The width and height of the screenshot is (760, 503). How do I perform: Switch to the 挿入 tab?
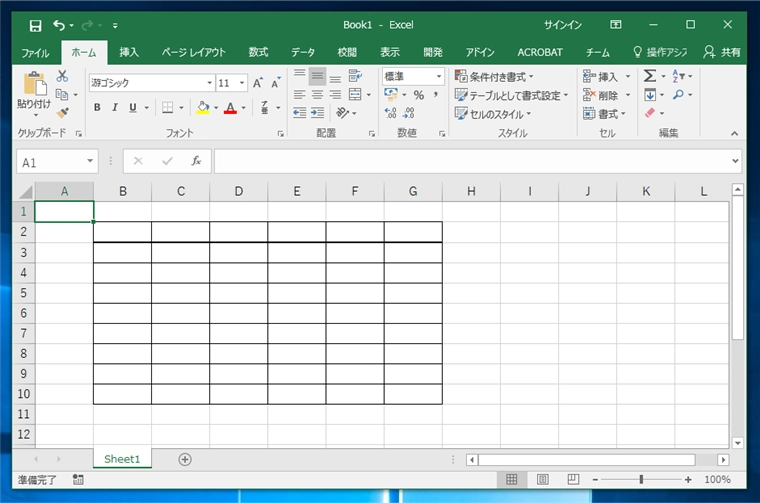(128, 52)
